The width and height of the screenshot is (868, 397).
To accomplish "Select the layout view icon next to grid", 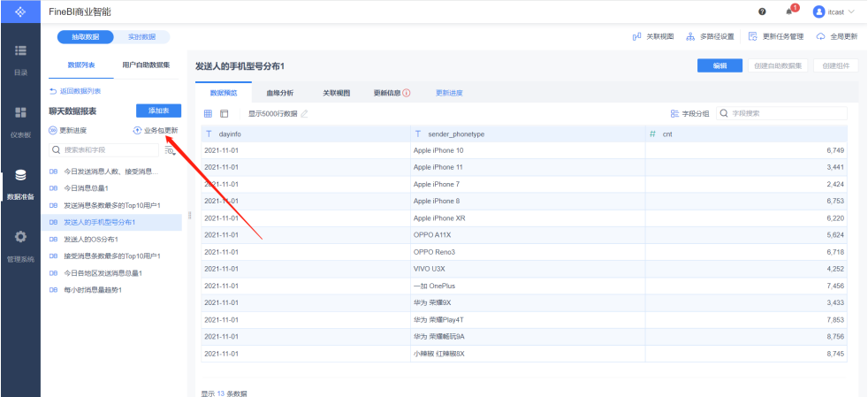I will pos(224,113).
